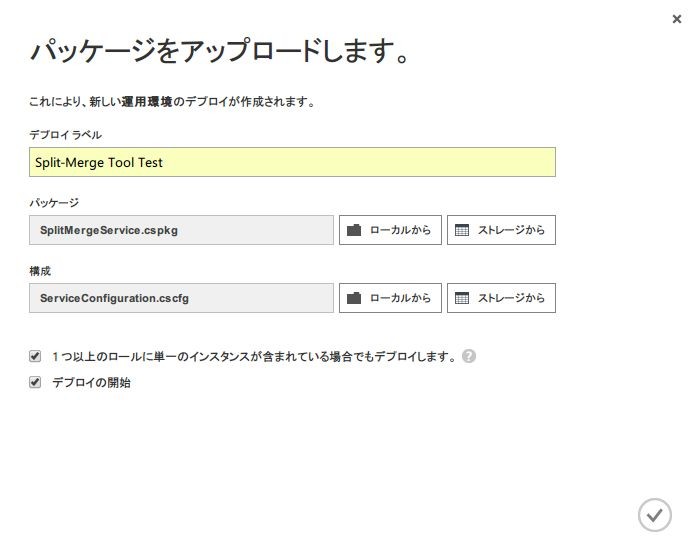Click the checkmark icon to confirm upload

click(654, 515)
